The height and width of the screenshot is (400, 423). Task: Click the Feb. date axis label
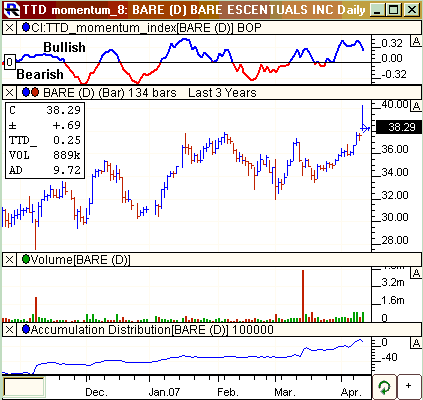click(x=228, y=392)
